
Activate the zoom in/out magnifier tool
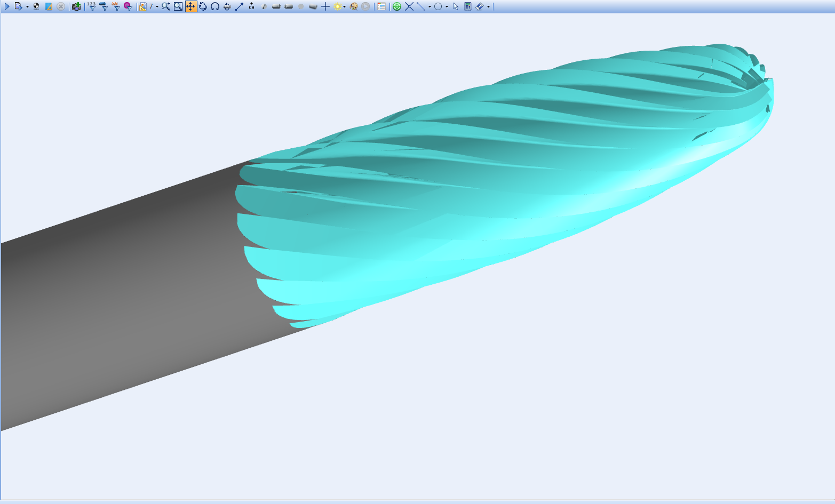[166, 6]
